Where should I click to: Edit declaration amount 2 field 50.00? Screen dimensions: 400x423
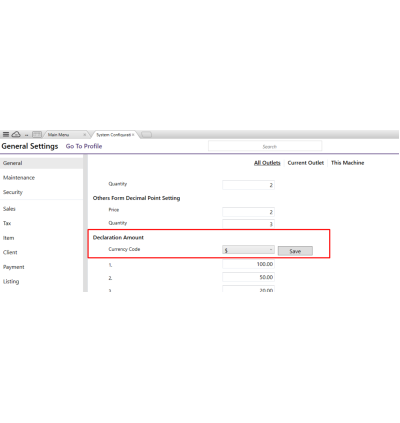248,277
